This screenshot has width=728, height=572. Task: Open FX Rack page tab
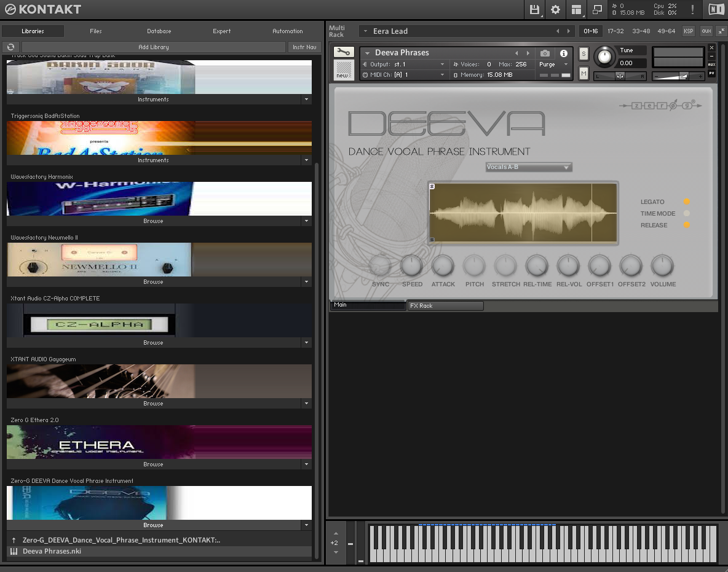coord(445,306)
